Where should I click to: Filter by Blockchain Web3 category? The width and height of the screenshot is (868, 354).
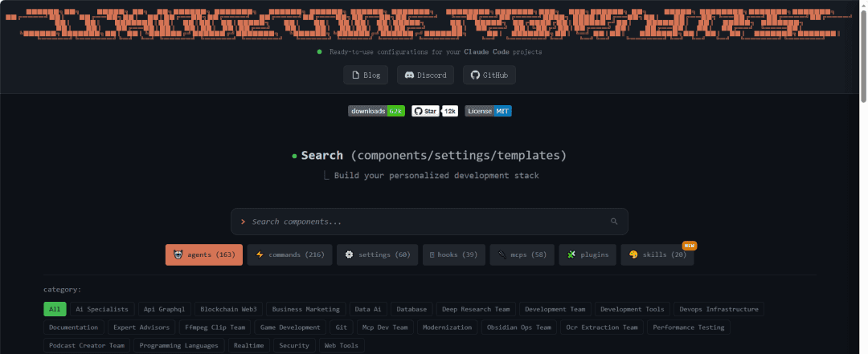(x=228, y=309)
